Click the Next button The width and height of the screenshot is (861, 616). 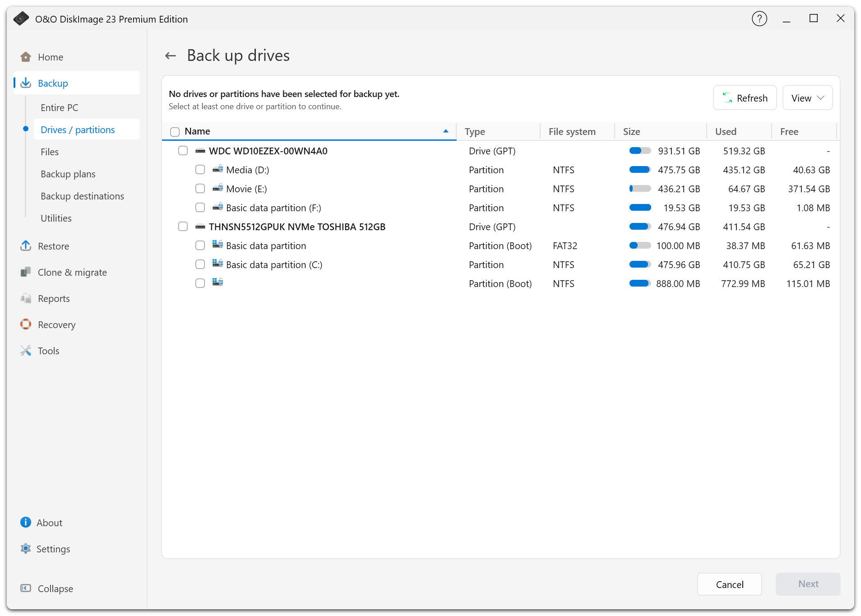pos(808,584)
